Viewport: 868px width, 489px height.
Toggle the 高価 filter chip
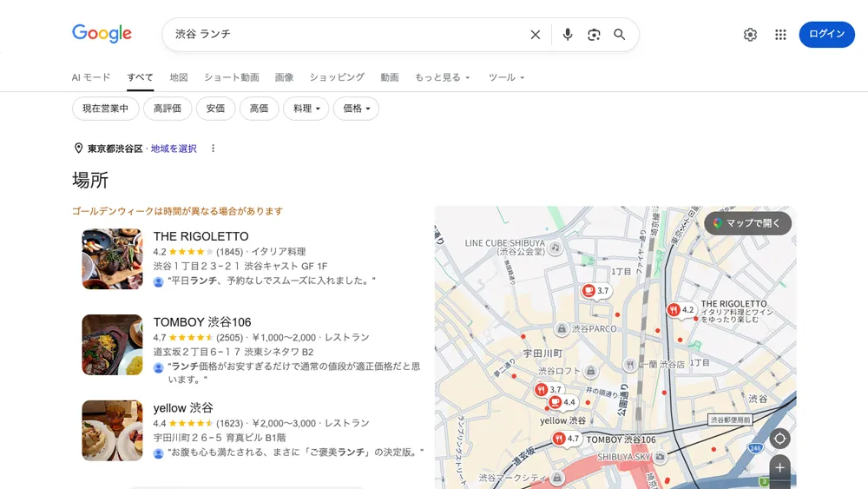point(259,109)
